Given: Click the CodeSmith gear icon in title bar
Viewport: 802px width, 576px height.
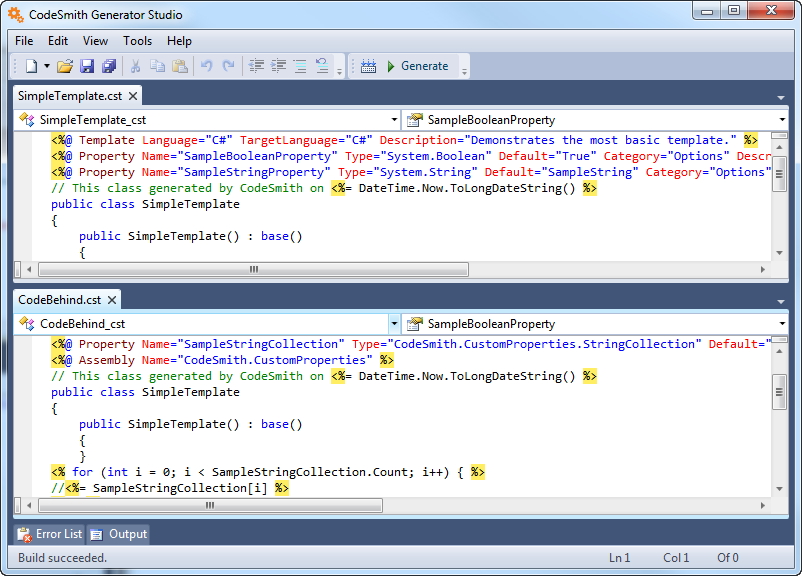Looking at the screenshot, I should click(x=15, y=14).
